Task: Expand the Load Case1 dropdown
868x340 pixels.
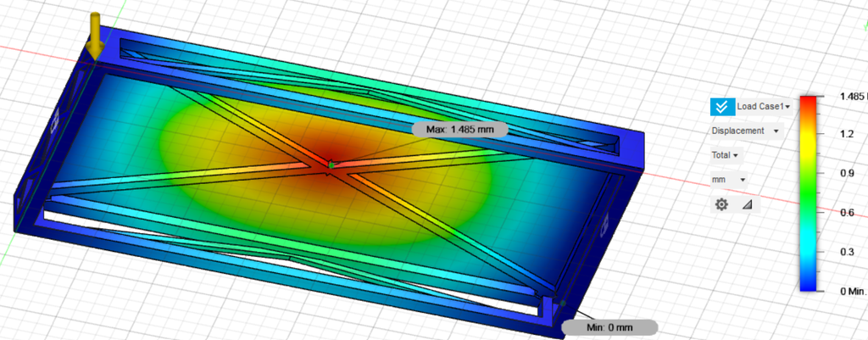Action: pyautogui.click(x=764, y=106)
